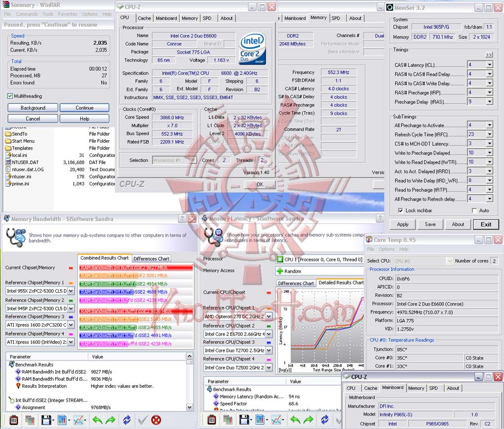Open Memory tab in bottom CPU-Z window
This screenshot has height=429, width=504.
pyautogui.click(x=416, y=388)
